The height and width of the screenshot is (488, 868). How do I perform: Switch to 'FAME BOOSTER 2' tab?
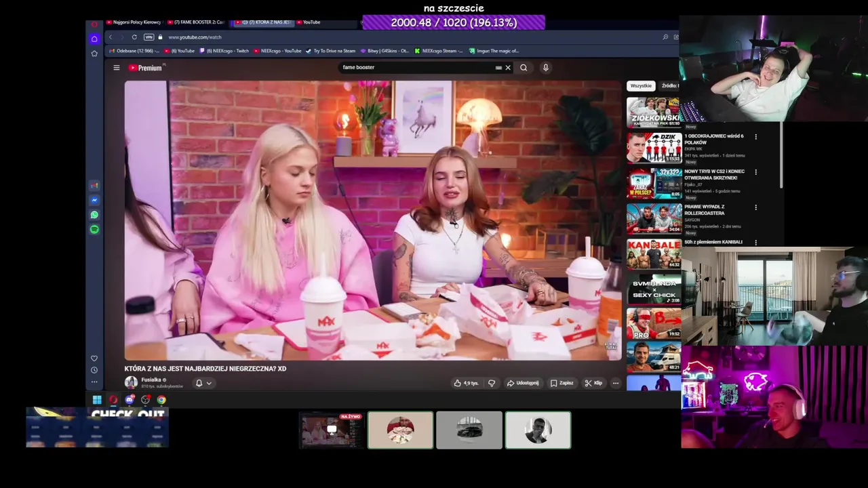(197, 22)
